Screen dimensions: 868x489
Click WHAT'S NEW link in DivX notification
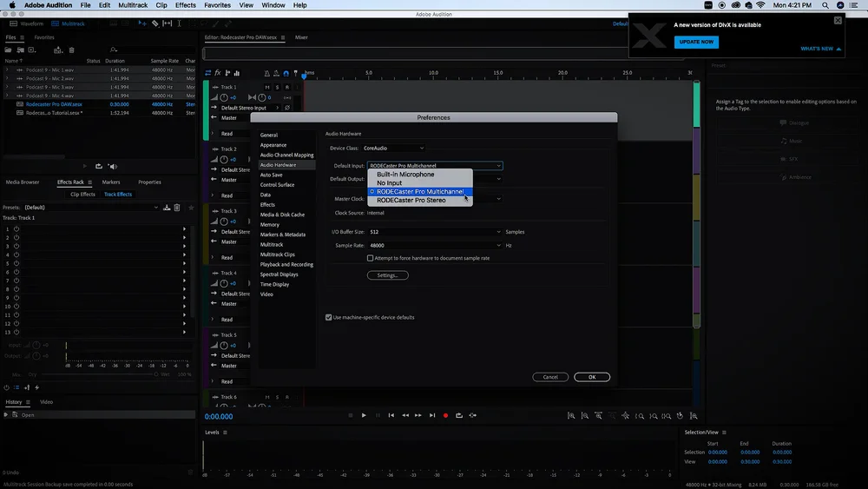point(820,49)
